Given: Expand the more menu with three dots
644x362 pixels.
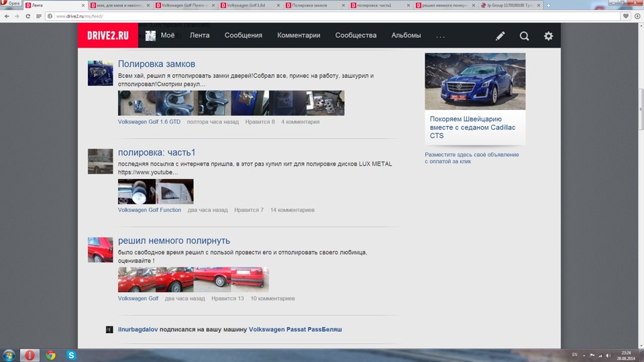Looking at the screenshot, I should click(x=440, y=36).
